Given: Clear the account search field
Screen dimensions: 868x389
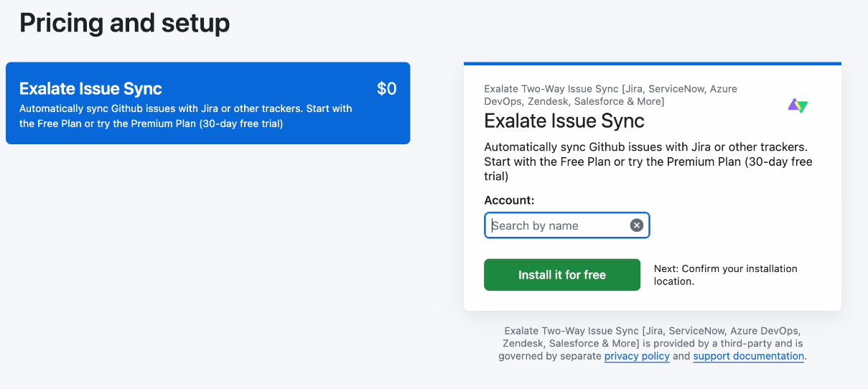Looking at the screenshot, I should (636, 225).
